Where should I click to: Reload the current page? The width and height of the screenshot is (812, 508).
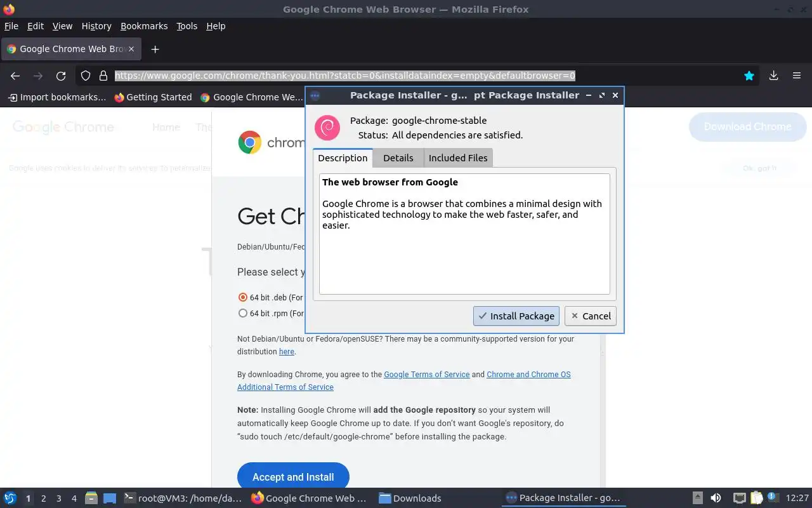click(61, 76)
